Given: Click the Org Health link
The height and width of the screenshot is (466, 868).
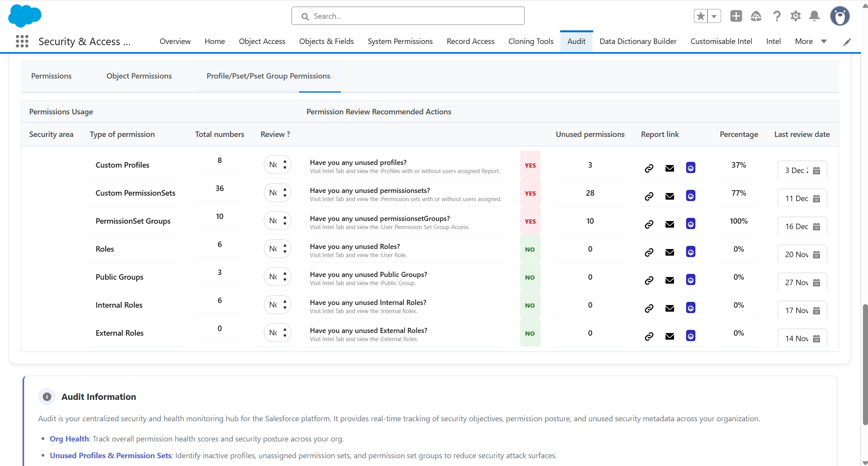Looking at the screenshot, I should (69, 439).
